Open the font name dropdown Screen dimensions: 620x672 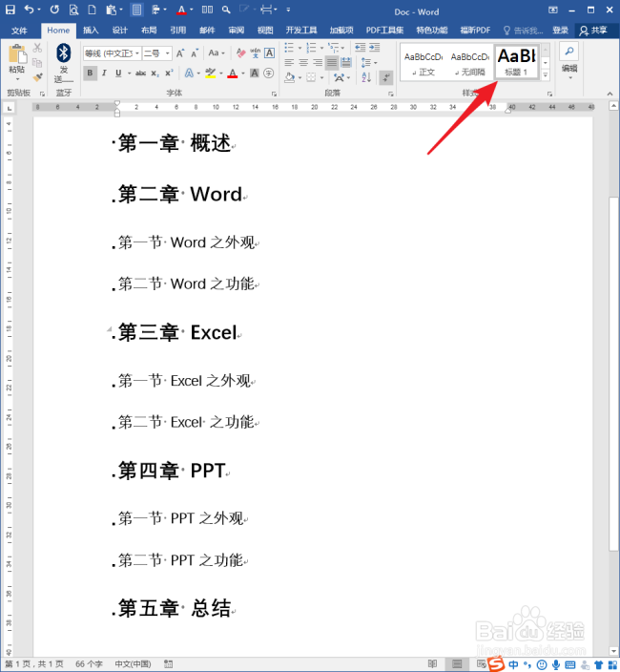click(x=137, y=53)
